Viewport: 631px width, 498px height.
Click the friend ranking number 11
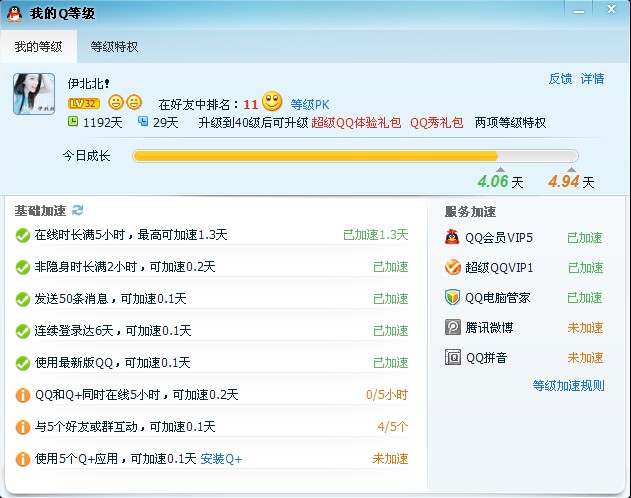tap(250, 105)
